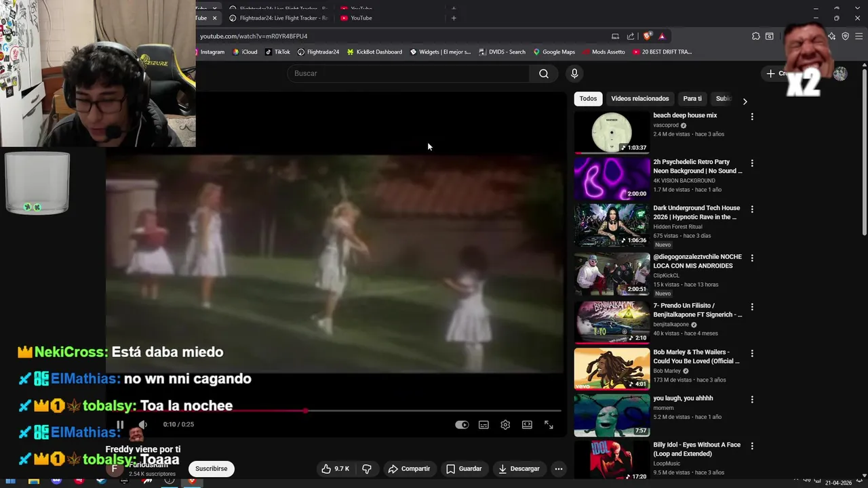Screen dimensions: 868x488
Task: Dislike the video
Action: (x=367, y=468)
